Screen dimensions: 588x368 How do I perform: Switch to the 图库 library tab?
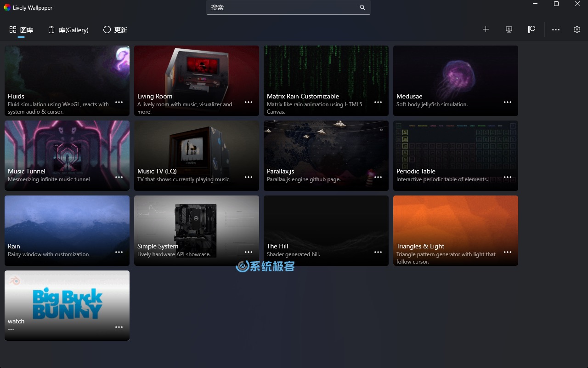(x=21, y=30)
